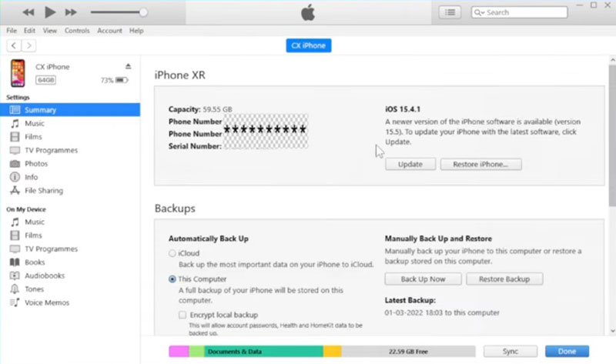Click the Capacity 59.55 GB text
Viewport: 616px width, 364px height.
pos(200,109)
